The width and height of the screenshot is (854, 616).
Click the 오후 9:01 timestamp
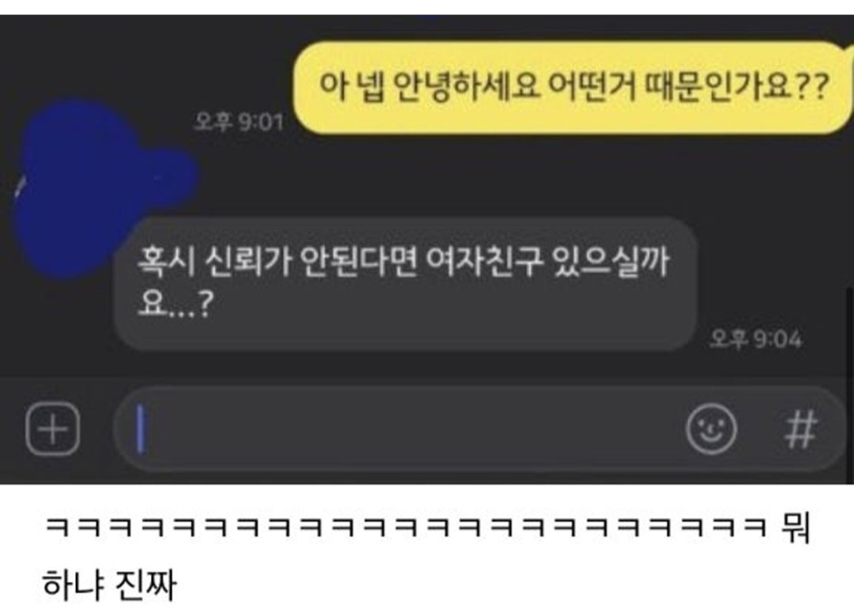(x=239, y=121)
